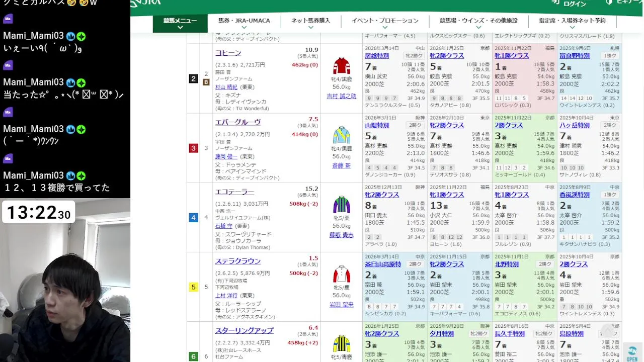Click blue badge beside Mami_Mami03 above いぇーい message

(70, 36)
